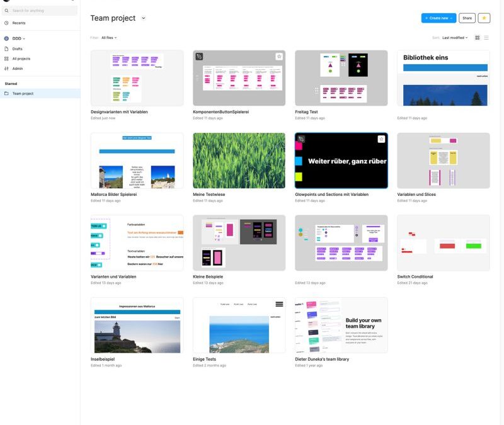The height and width of the screenshot is (425, 504).
Task: Open Meine Testwiese grass thumbnail
Action: pyautogui.click(x=239, y=161)
